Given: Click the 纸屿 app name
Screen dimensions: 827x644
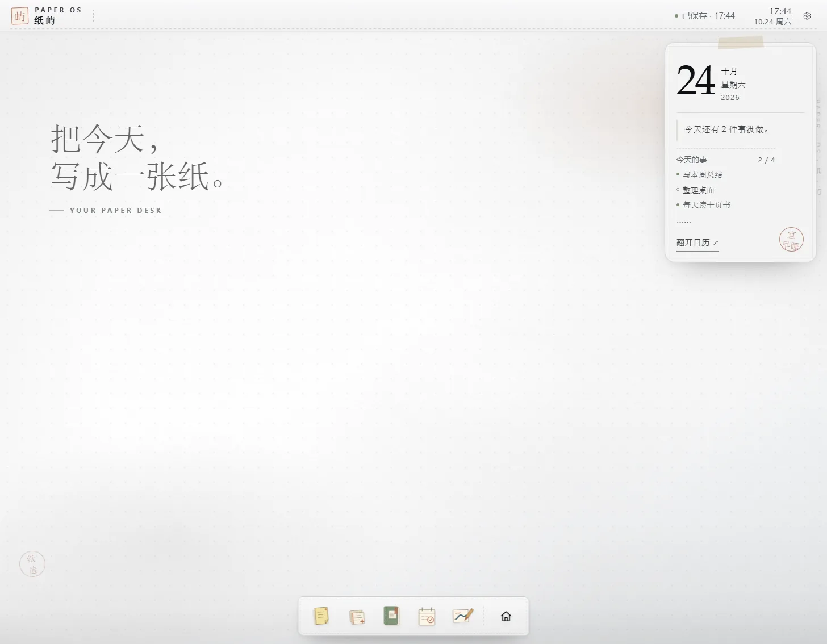Looking at the screenshot, I should 44,20.
